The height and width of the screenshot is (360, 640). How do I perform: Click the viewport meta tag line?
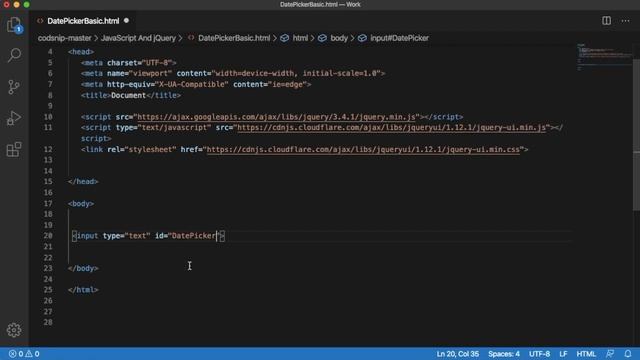point(233,73)
